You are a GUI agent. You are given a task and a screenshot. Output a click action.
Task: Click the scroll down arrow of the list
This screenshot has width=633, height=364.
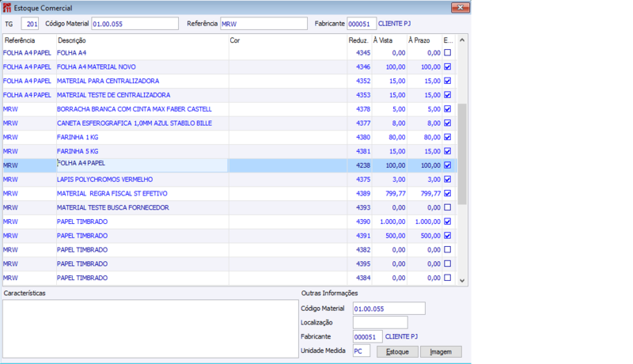(x=462, y=280)
